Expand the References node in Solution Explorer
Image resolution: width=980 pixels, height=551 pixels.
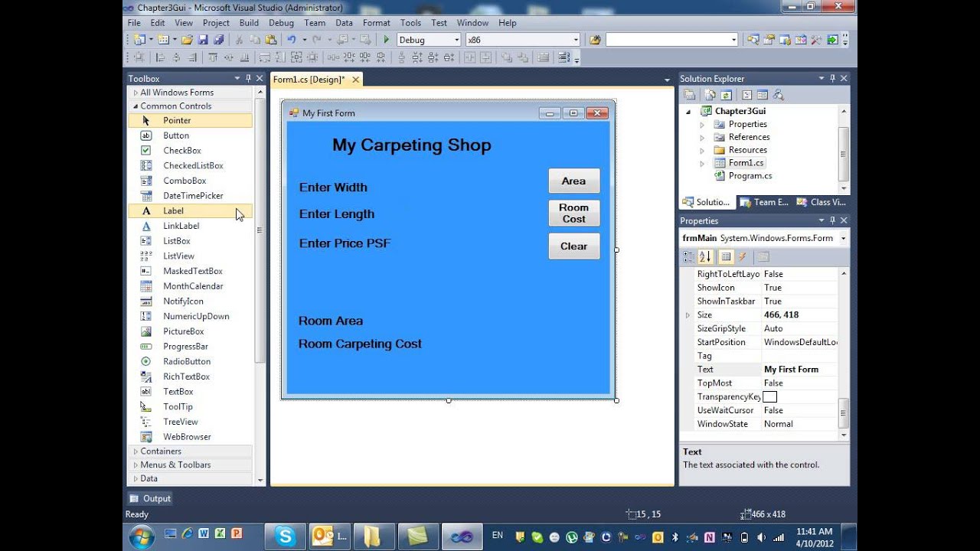(702, 137)
